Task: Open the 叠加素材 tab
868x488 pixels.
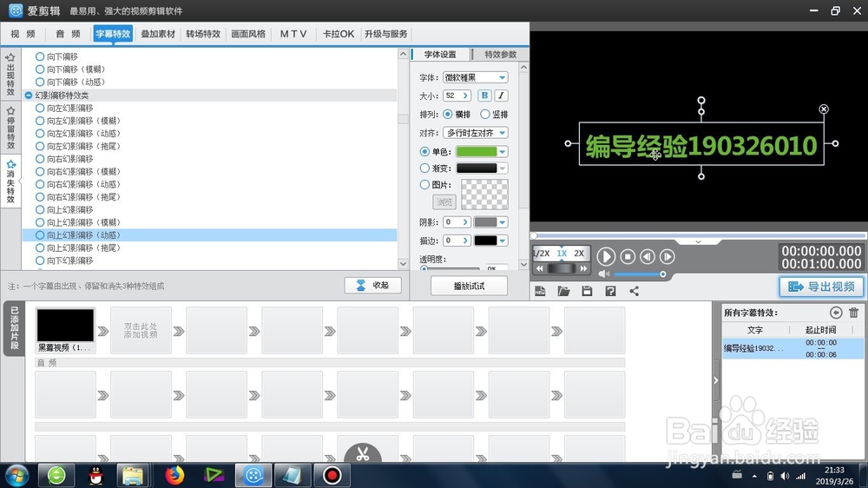Action: (158, 34)
